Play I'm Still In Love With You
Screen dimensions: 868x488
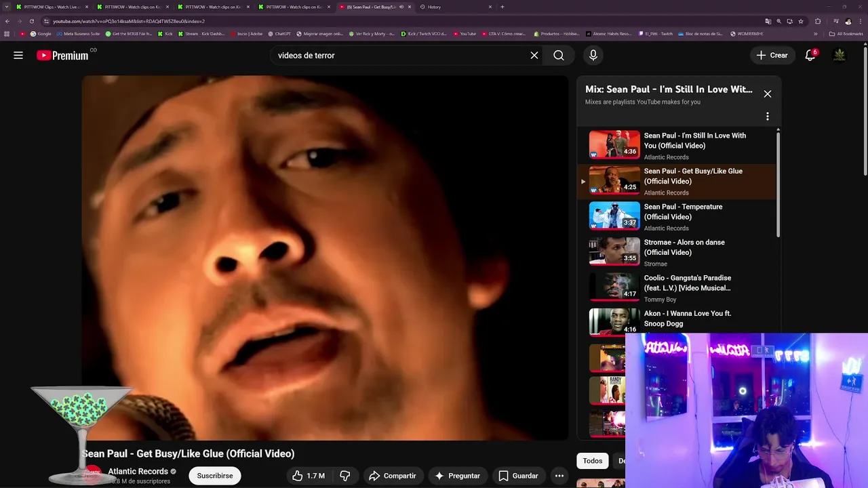[x=678, y=146]
